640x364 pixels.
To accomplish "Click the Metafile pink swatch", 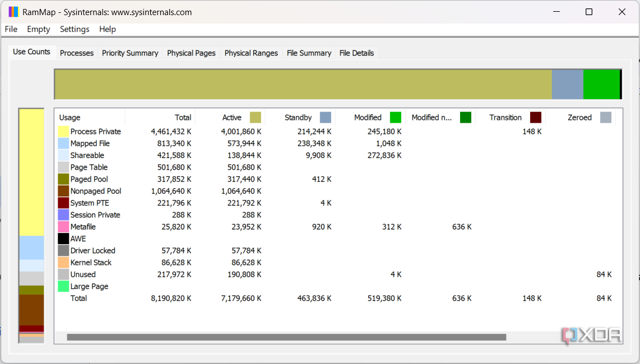I will 63,226.
